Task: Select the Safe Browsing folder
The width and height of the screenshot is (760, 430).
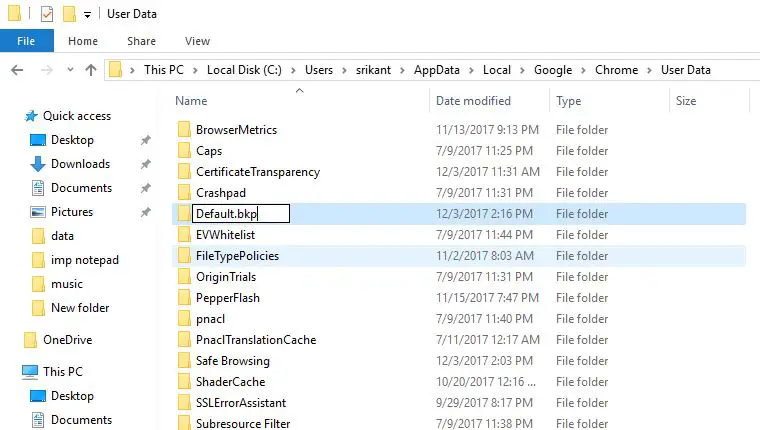Action: pyautogui.click(x=233, y=361)
